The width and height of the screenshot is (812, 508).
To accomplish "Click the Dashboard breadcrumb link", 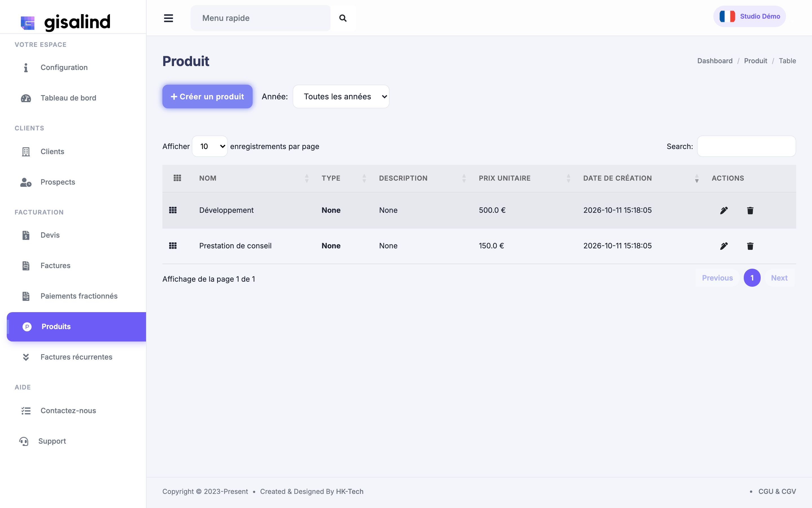I will [715, 61].
